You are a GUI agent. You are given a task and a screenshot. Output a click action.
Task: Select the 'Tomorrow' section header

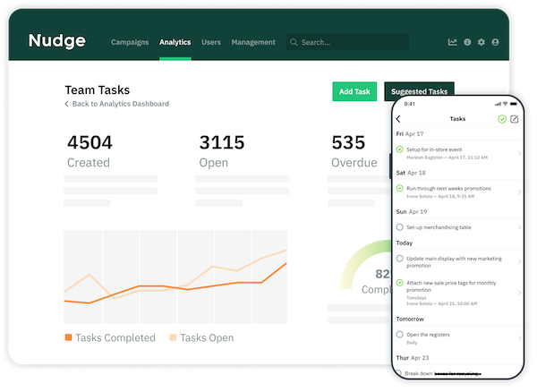pos(410,319)
